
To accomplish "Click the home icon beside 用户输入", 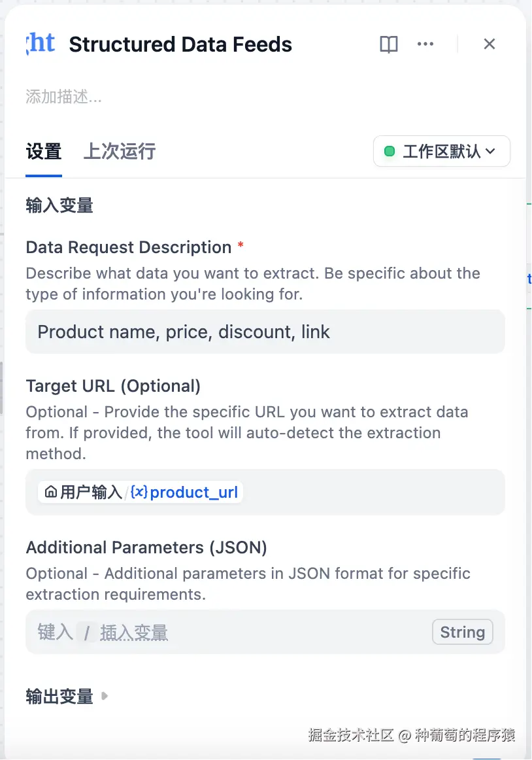I will tap(51, 492).
